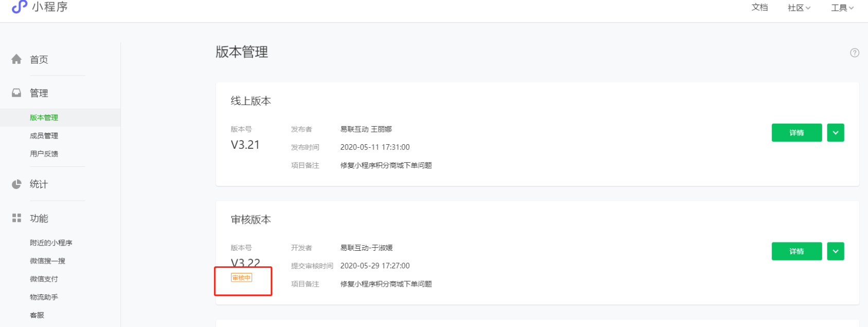Expand the 社区 dropdown menu
This screenshot has height=327, width=868.
point(799,8)
